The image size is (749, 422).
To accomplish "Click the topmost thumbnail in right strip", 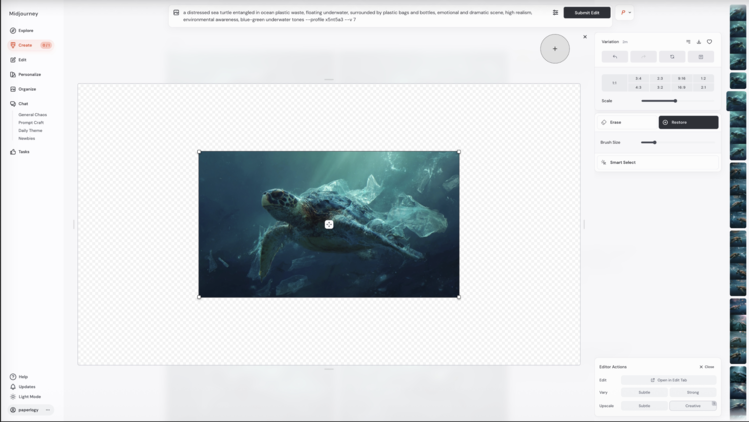I will click(738, 13).
